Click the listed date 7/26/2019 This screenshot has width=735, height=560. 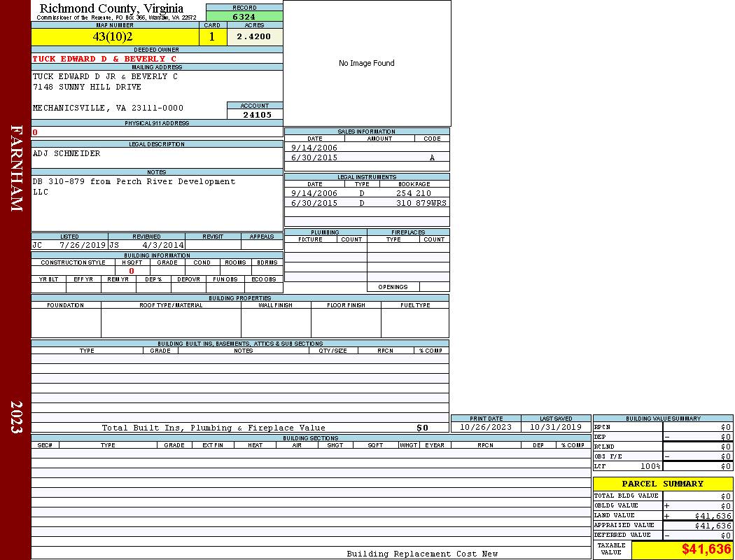pos(82,246)
